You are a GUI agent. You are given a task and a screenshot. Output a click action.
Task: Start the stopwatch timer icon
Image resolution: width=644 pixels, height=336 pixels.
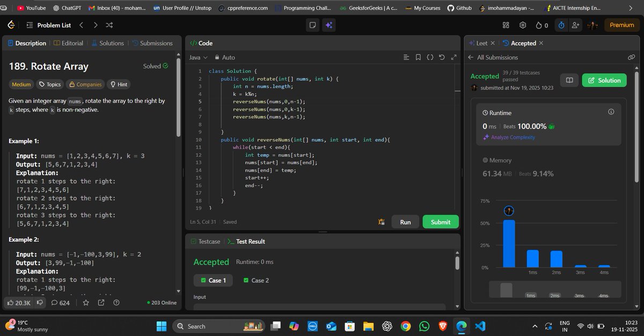pos(561,25)
